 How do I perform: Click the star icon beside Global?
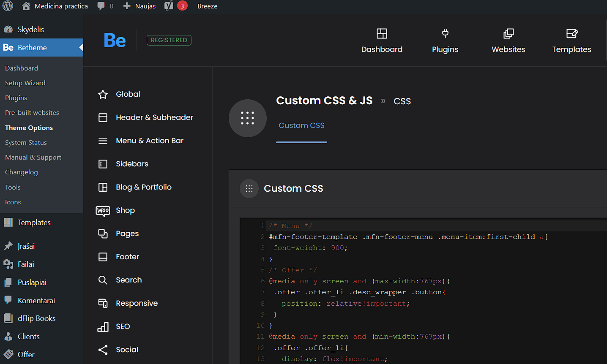click(x=103, y=94)
